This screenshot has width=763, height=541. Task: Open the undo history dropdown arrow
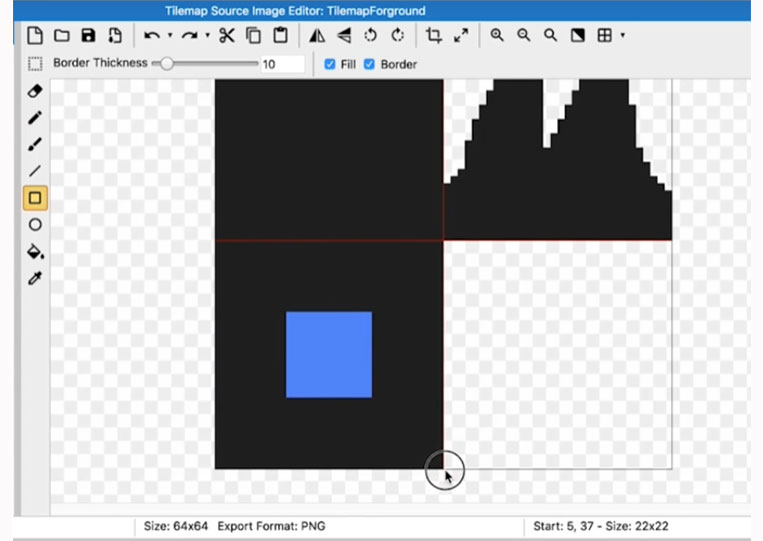point(170,35)
